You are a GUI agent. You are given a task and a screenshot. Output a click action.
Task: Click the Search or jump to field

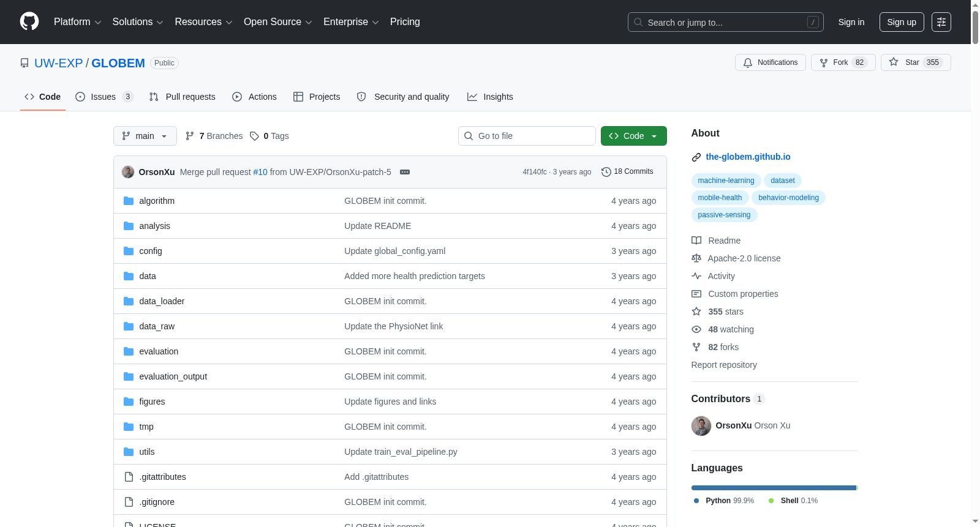pos(726,22)
